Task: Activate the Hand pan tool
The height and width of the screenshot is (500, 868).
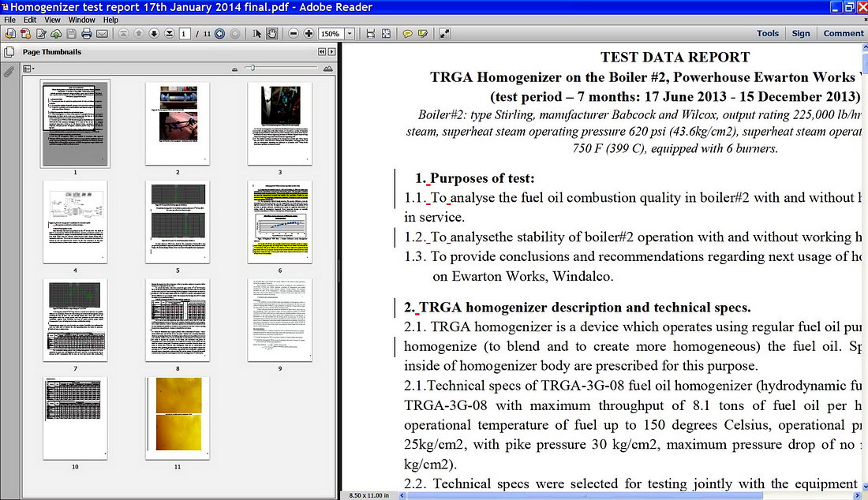Action: 271,34
